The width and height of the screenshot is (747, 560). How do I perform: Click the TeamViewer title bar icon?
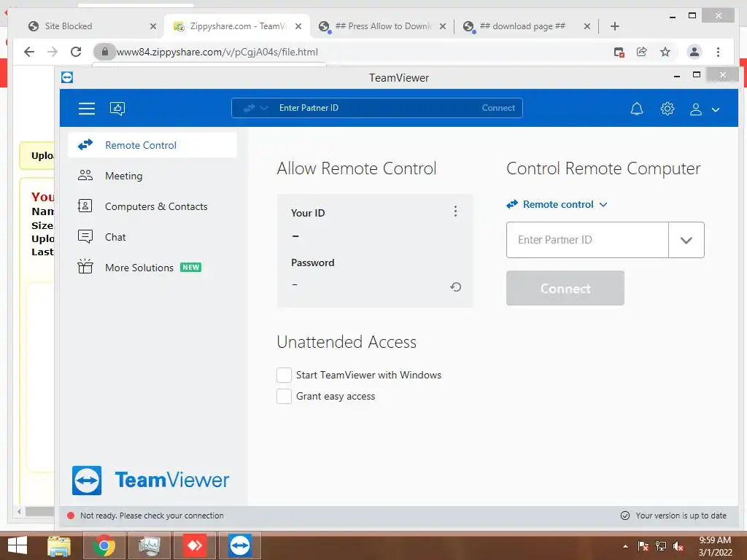click(x=67, y=77)
